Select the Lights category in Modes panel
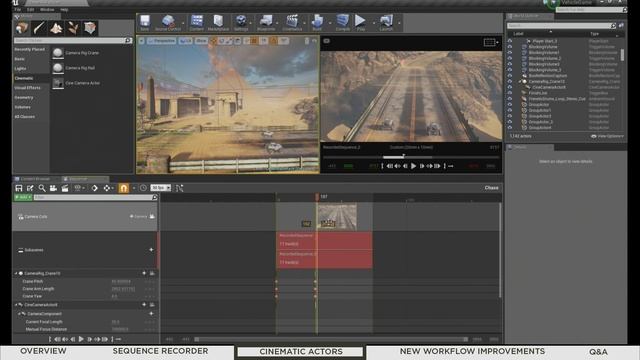Image resolution: width=640 pixels, height=360 pixels. (x=31, y=69)
